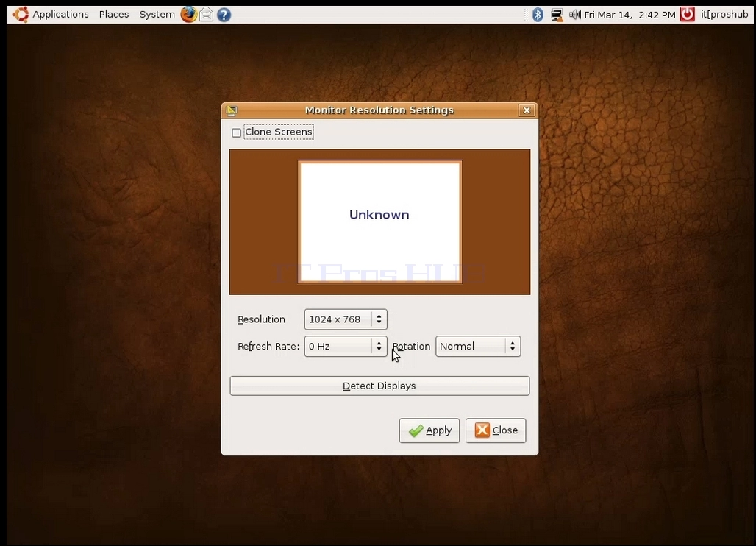756x546 pixels.
Task: Click the Bluetooth tray icon
Action: click(538, 15)
